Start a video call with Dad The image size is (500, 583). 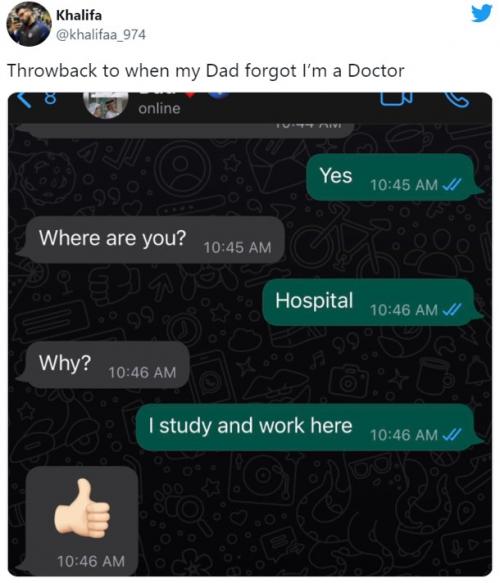[396, 99]
